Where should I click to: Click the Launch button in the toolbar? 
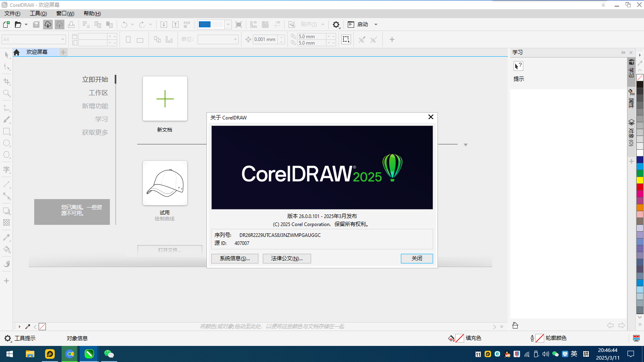click(x=359, y=25)
